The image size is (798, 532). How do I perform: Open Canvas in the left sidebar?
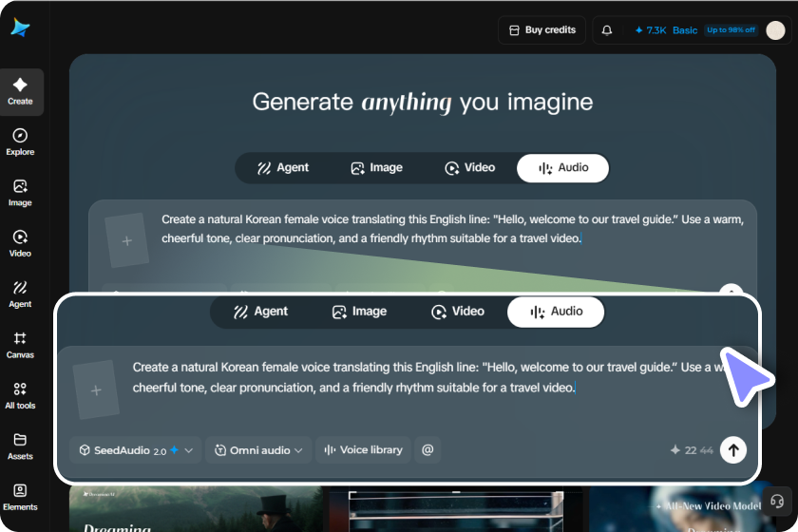(20, 346)
